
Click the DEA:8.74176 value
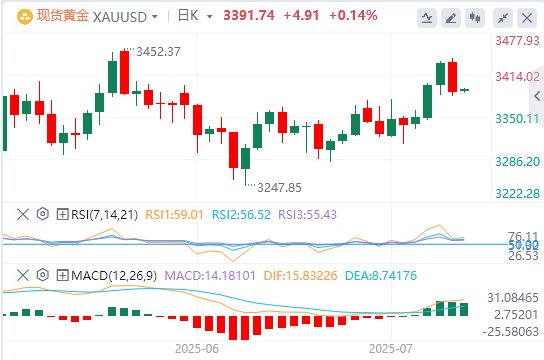[381, 276]
